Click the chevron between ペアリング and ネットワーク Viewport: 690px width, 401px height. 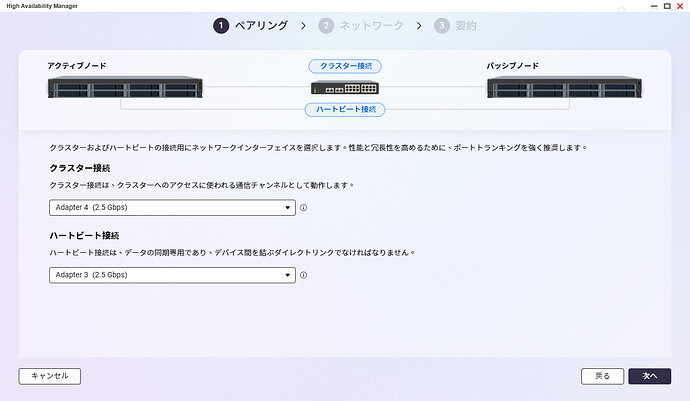[x=304, y=25]
